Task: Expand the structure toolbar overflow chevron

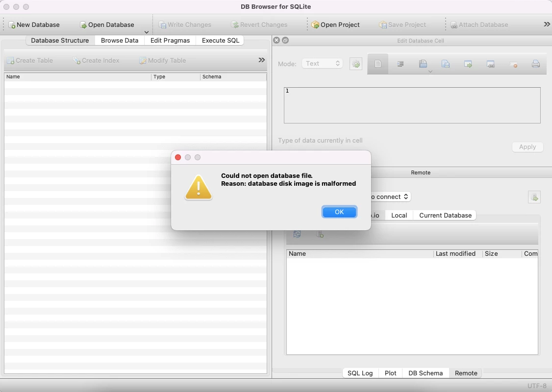Action: [x=261, y=60]
